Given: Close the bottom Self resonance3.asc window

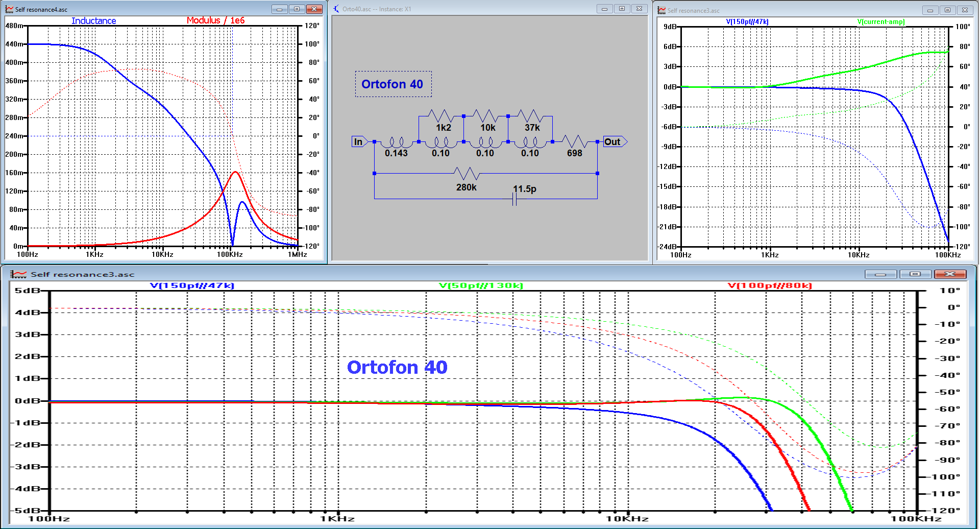Looking at the screenshot, I should [950, 274].
